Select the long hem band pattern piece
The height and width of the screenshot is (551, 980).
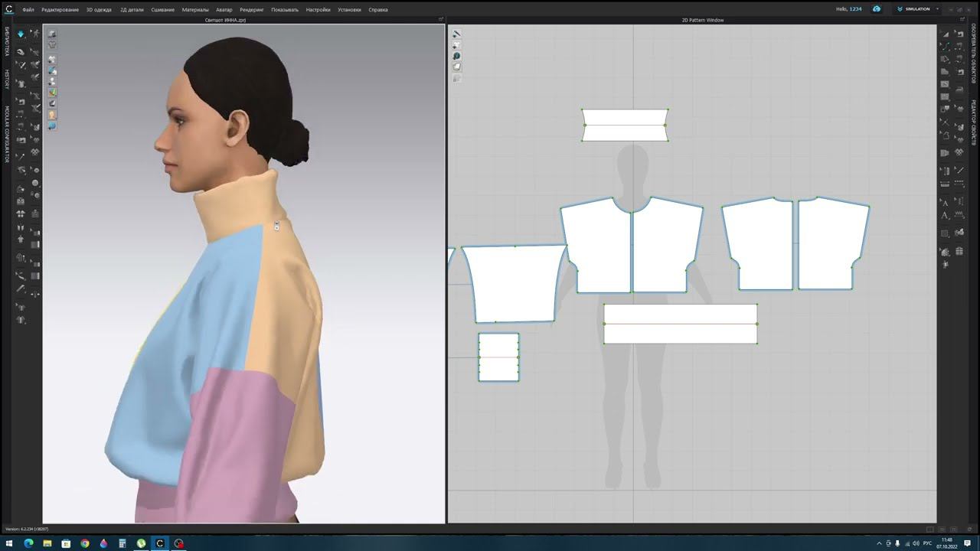[681, 324]
